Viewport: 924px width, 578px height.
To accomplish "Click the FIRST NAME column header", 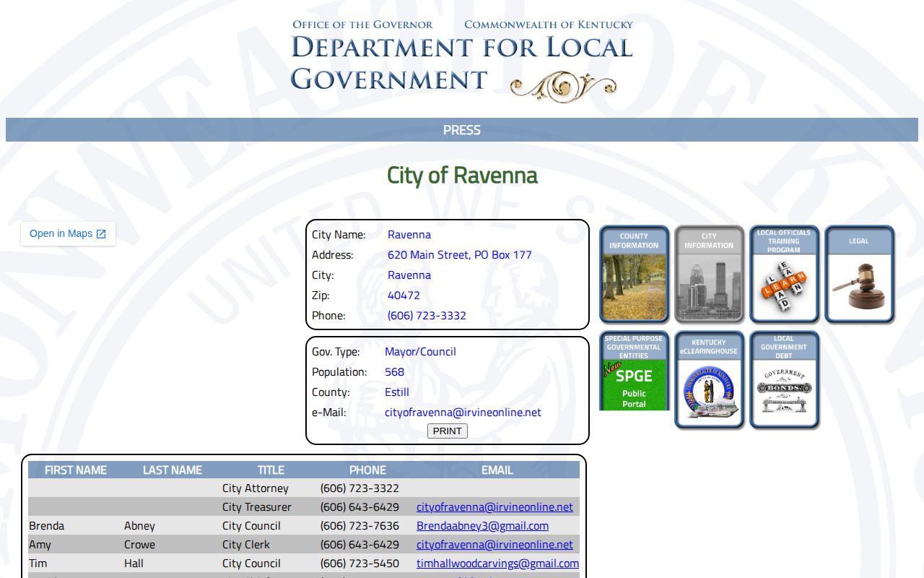I will coord(76,470).
